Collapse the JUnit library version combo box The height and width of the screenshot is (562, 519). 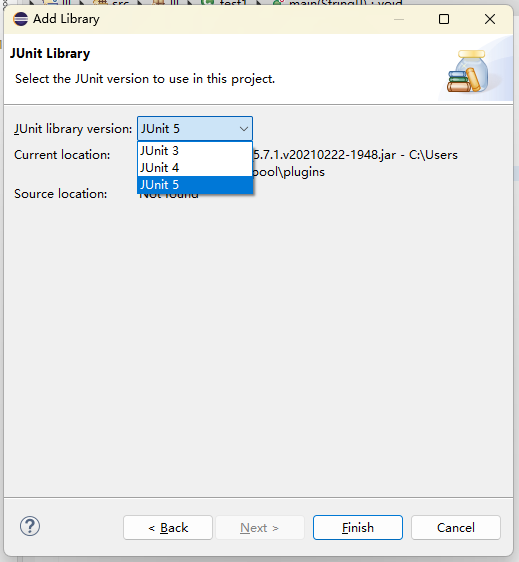click(195, 128)
